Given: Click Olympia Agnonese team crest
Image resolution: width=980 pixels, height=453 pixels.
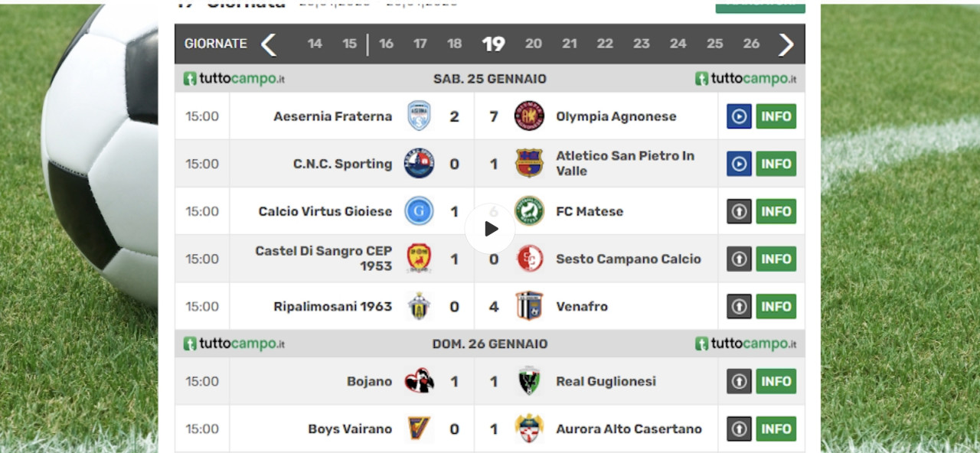Looking at the screenshot, I should pos(529,116).
